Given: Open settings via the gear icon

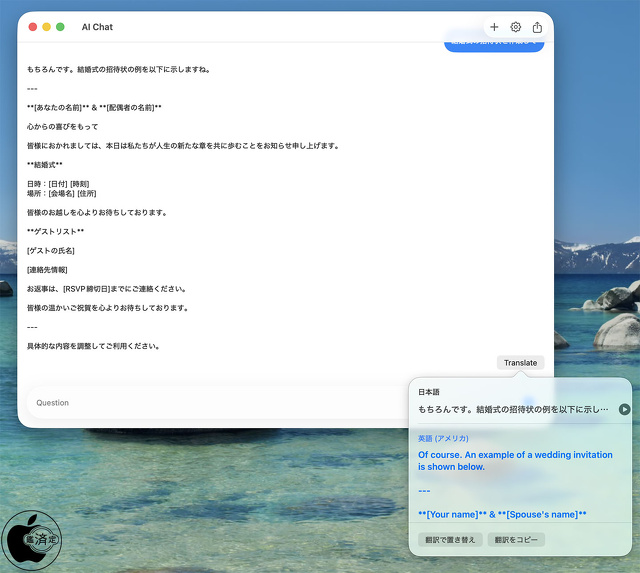Looking at the screenshot, I should (x=516, y=27).
